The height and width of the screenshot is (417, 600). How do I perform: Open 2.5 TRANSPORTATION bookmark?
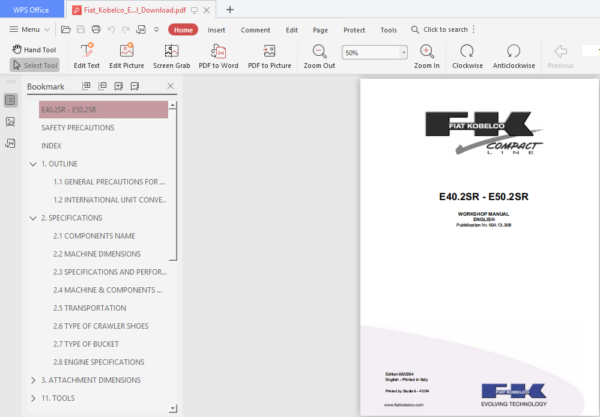[x=90, y=308]
